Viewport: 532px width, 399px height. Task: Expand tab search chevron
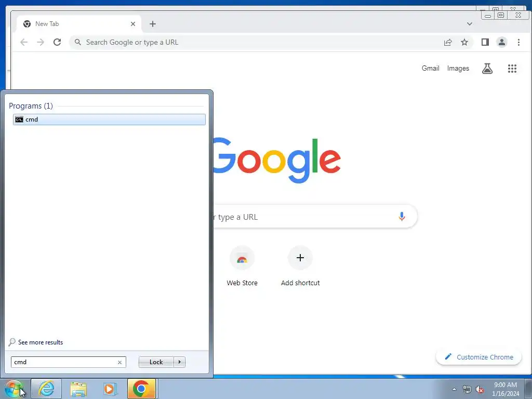[470, 24]
